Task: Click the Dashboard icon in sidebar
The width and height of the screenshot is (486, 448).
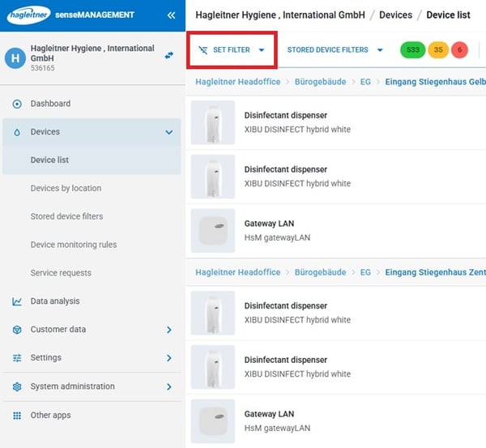Action: (x=17, y=104)
